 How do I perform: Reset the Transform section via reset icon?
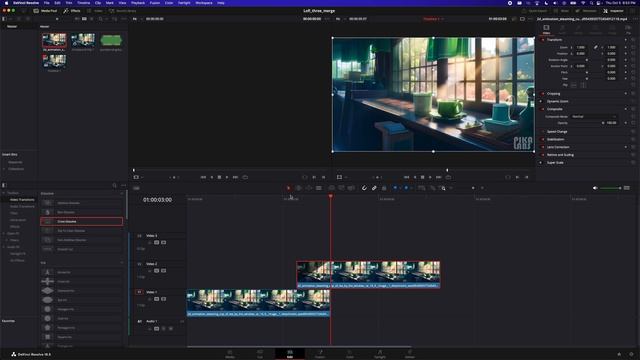(x=633, y=40)
